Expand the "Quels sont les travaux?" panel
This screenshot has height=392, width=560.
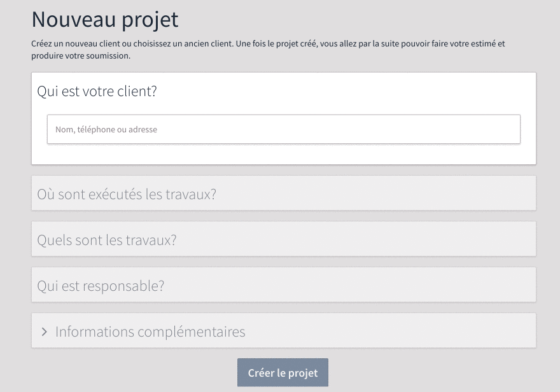[107, 240]
